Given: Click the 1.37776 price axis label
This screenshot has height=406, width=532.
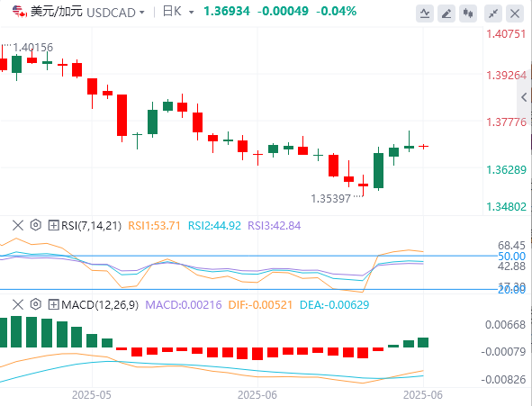Looking at the screenshot, I should pyautogui.click(x=506, y=122).
